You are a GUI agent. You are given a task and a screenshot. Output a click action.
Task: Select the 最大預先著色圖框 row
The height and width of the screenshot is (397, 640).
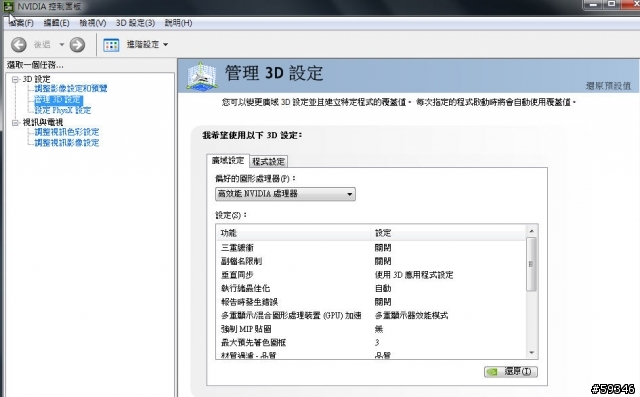[371, 342]
